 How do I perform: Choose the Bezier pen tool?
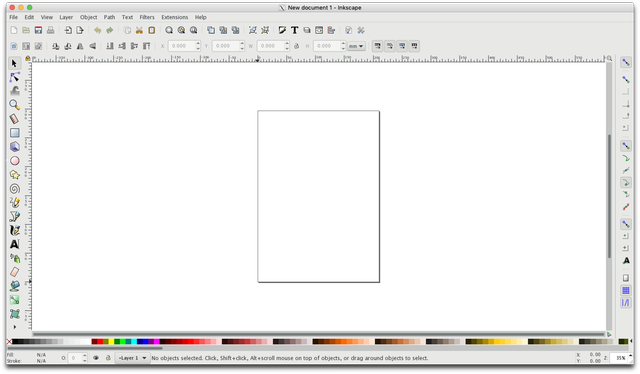pyautogui.click(x=14, y=216)
